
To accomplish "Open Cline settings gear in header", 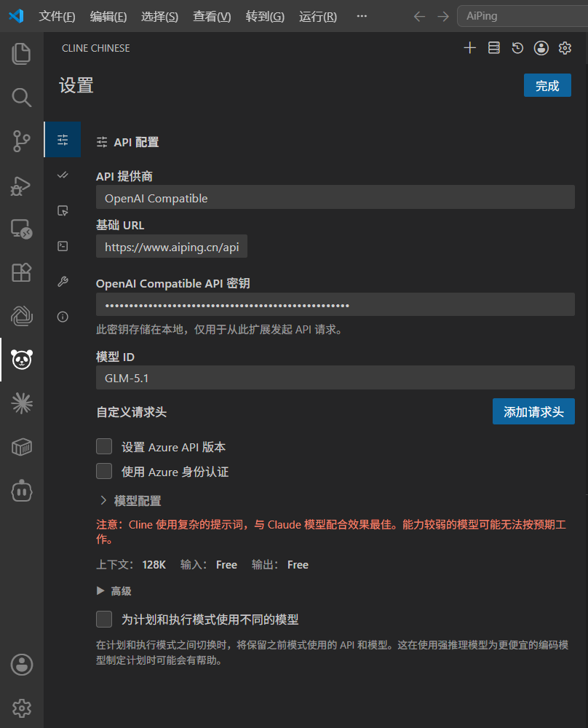I will (565, 48).
